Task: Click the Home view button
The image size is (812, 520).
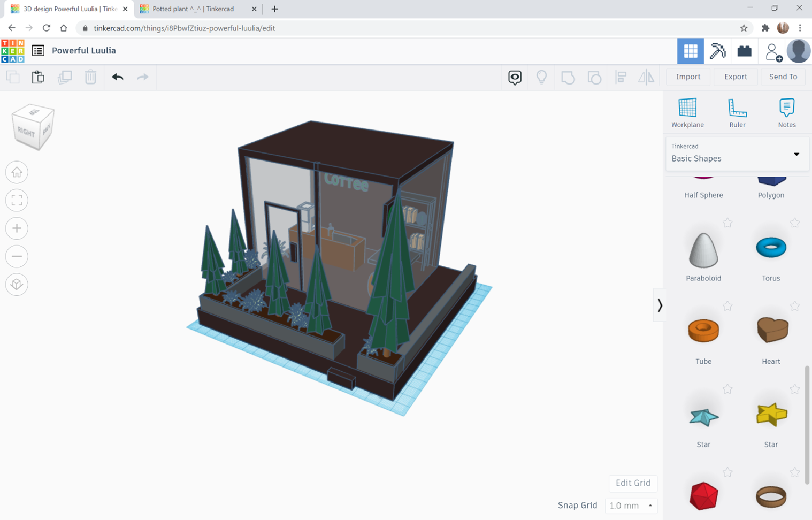Action: tap(17, 172)
